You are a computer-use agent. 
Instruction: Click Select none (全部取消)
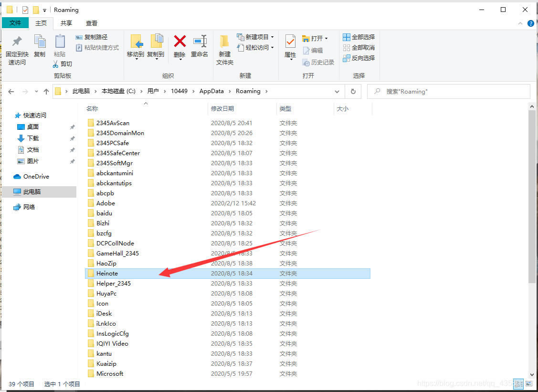pyautogui.click(x=359, y=48)
